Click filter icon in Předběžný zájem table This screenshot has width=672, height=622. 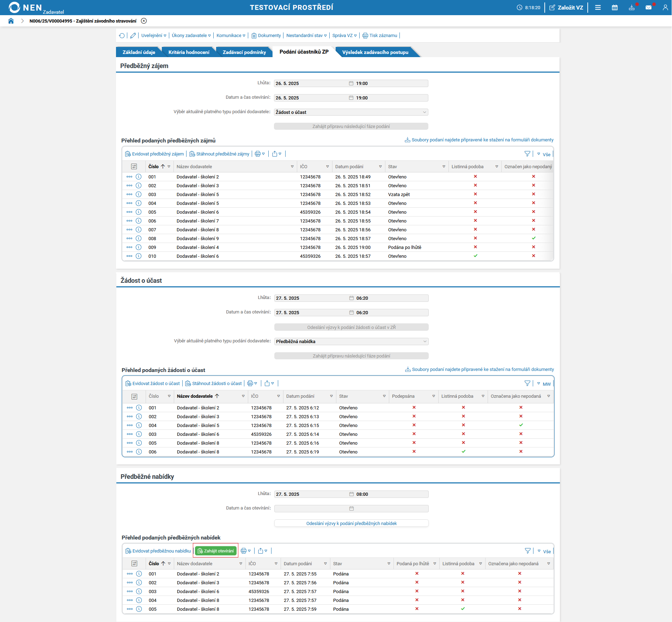[527, 154]
